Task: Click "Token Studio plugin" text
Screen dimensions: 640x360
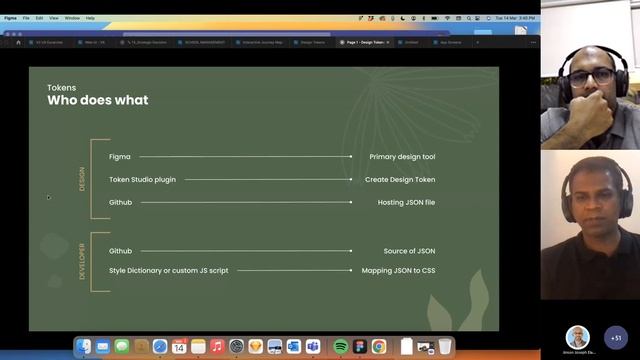Action: click(x=142, y=180)
